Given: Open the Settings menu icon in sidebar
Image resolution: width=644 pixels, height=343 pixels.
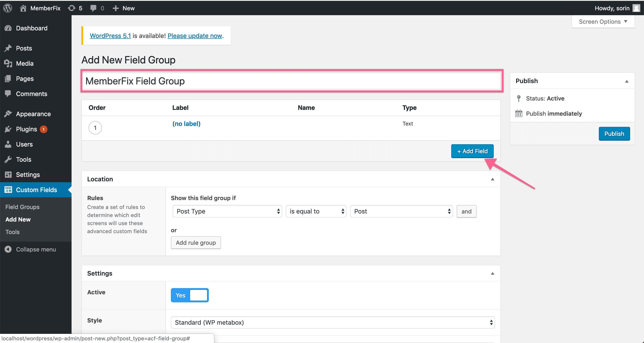Looking at the screenshot, I should point(8,174).
